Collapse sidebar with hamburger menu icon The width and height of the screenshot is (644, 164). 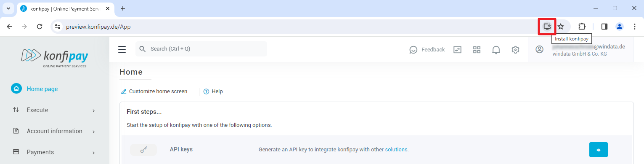coord(122,49)
